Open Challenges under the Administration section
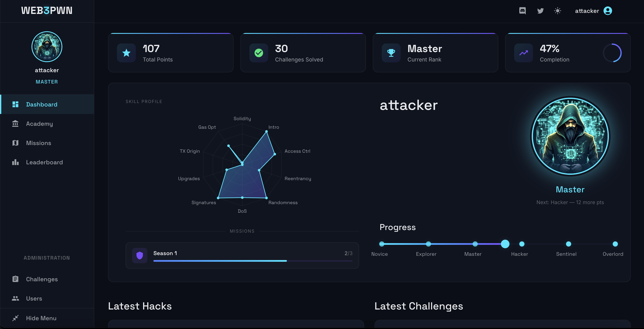Image resolution: width=644 pixels, height=329 pixels. point(42,279)
